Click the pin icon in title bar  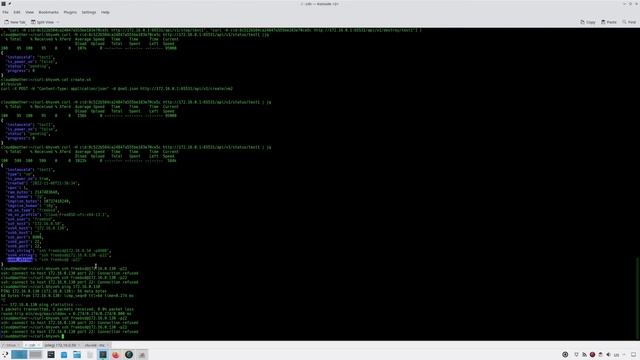point(9,4)
